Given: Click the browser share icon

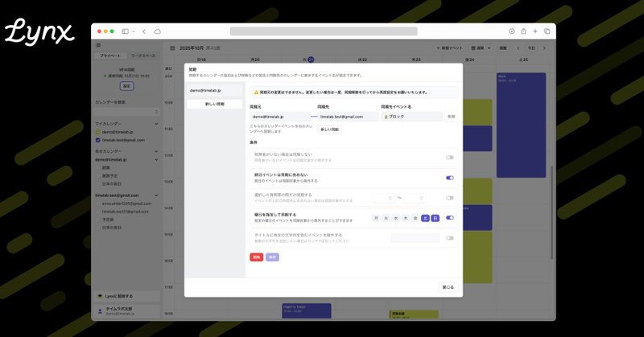Looking at the screenshot, I should coord(524,31).
